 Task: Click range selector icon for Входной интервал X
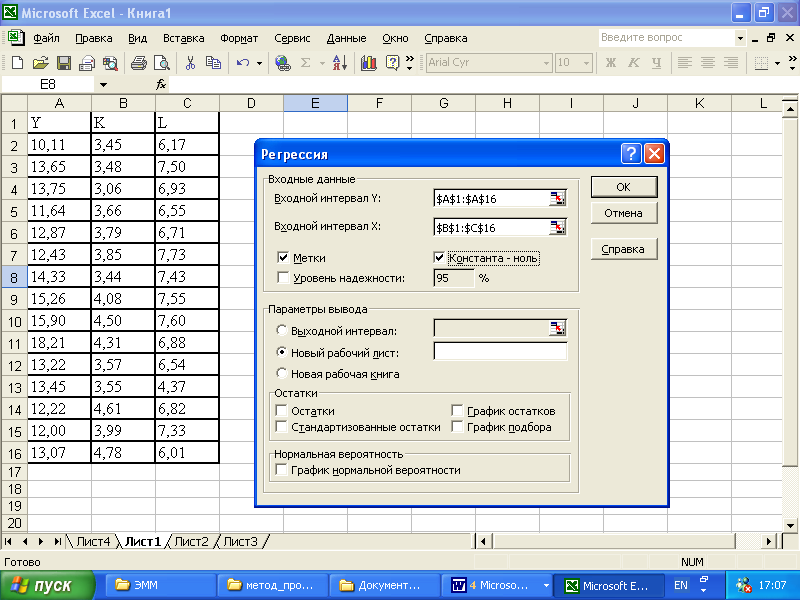(558, 227)
